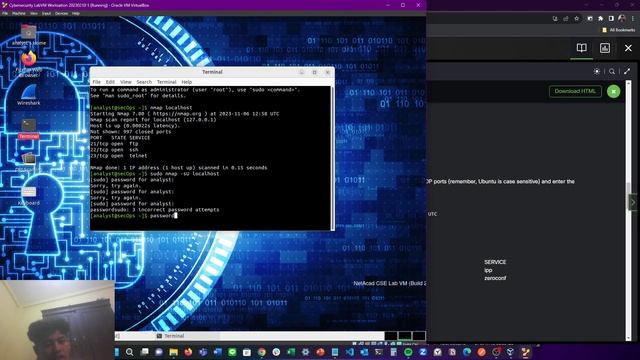This screenshot has width=640, height=360.
Task: Launch Firefox Web Browser desktop icon
Action: tap(29, 63)
